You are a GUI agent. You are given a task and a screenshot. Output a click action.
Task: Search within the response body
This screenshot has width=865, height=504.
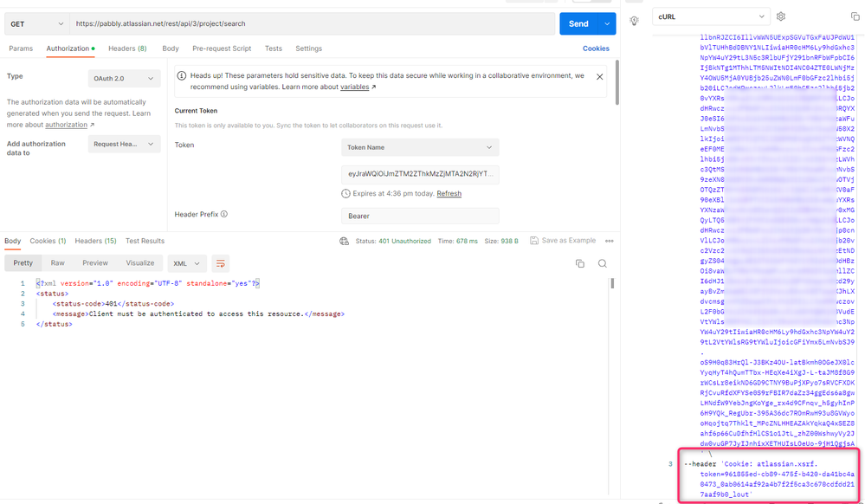pyautogui.click(x=603, y=264)
